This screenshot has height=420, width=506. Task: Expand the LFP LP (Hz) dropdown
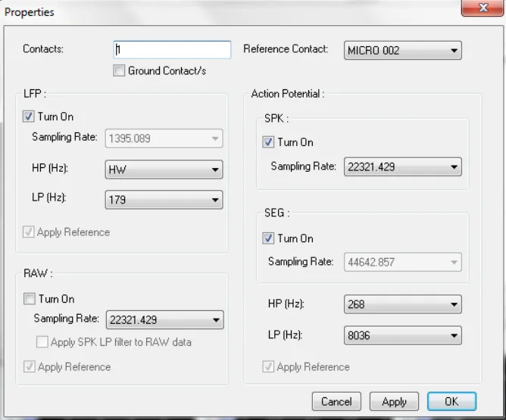pyautogui.click(x=164, y=201)
